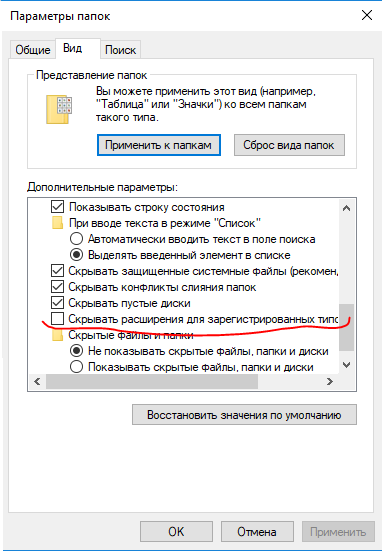Click Восстановить значения по умолчанию button
382x551 pixels.
tap(244, 415)
